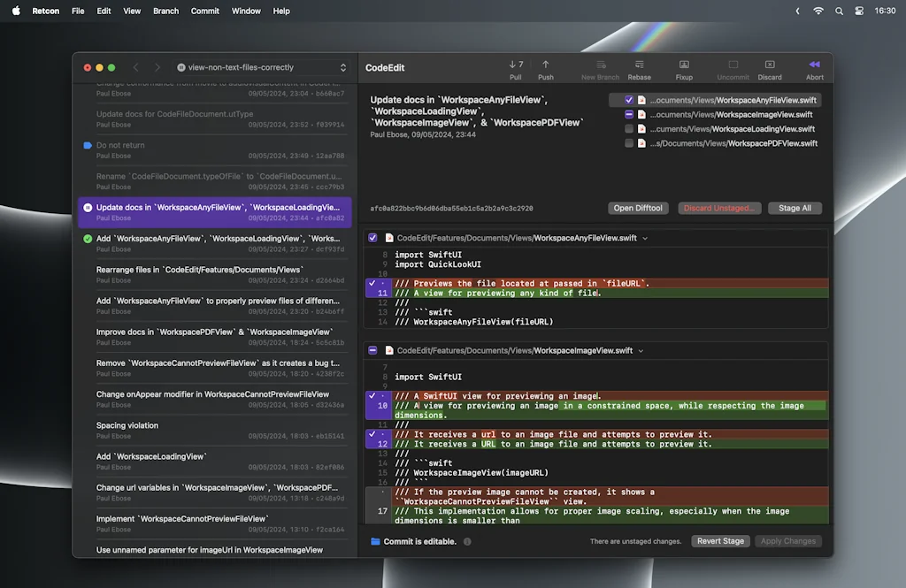The height and width of the screenshot is (588, 906).
Task: Click the Push arrow icon
Action: tap(546, 66)
